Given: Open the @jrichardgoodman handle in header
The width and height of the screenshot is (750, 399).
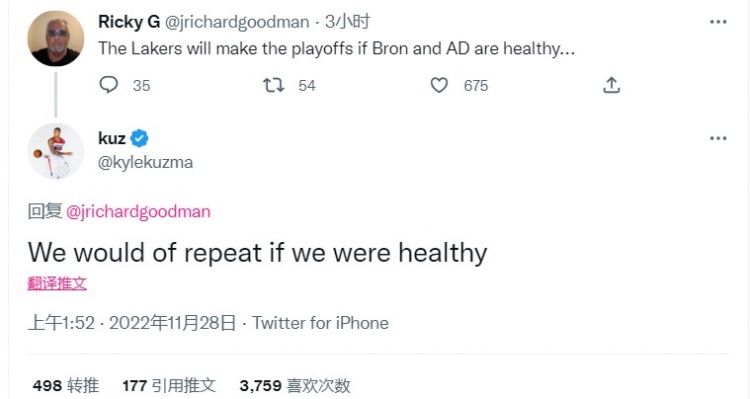Looking at the screenshot, I should click(x=237, y=22).
